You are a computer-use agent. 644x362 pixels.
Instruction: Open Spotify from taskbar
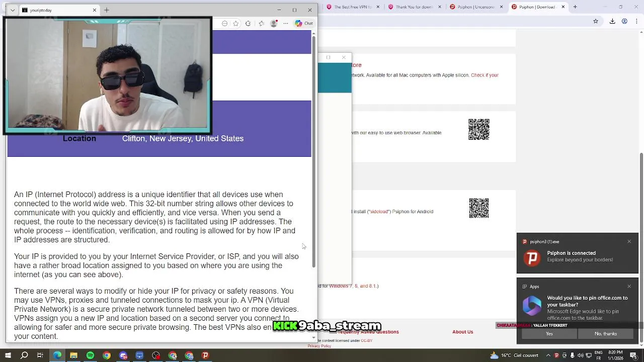[90, 355]
